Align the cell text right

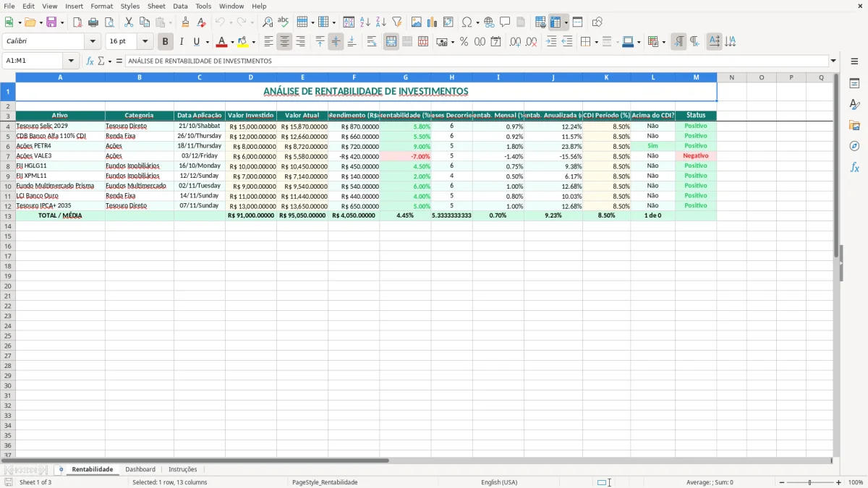[x=301, y=42]
